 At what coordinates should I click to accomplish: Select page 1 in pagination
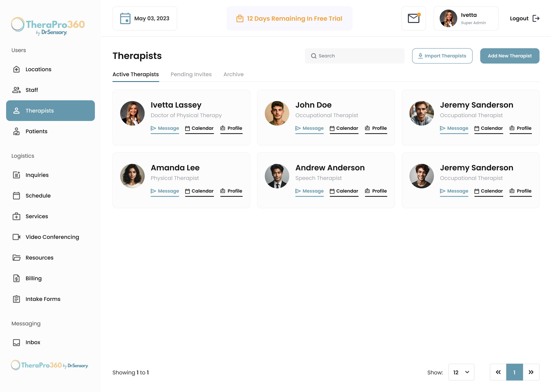(515, 372)
